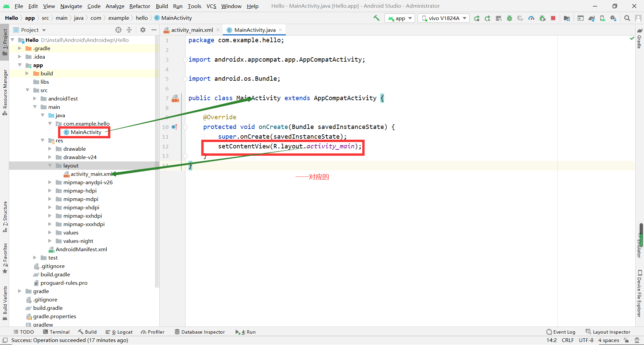Screen dimensions: 644x345
Task: Open the SDK Manager icon
Action: (x=613, y=18)
